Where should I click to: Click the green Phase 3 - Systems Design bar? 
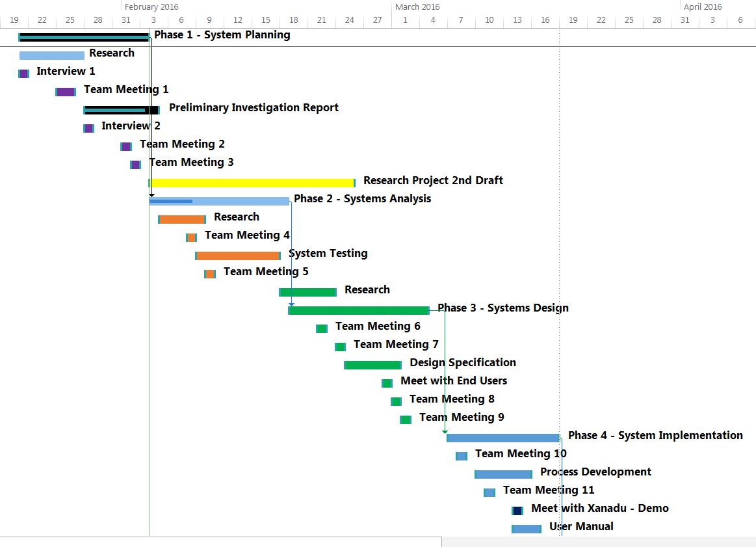(x=358, y=310)
